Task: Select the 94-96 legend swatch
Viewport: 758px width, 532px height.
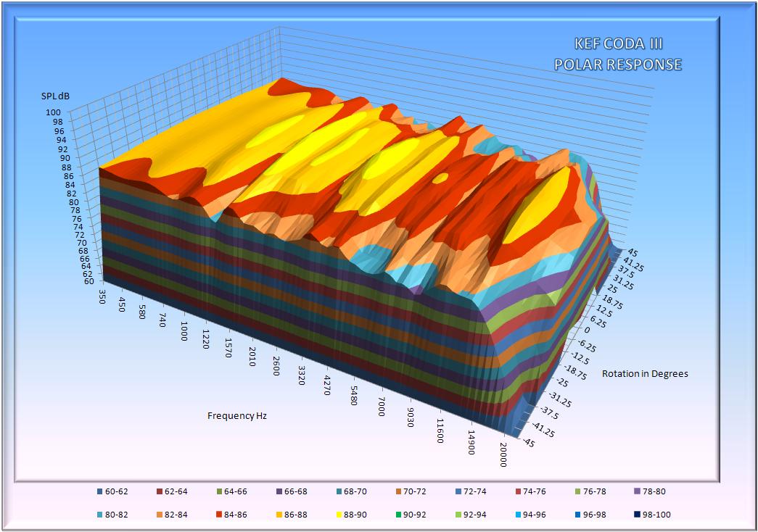Action: pos(518,515)
